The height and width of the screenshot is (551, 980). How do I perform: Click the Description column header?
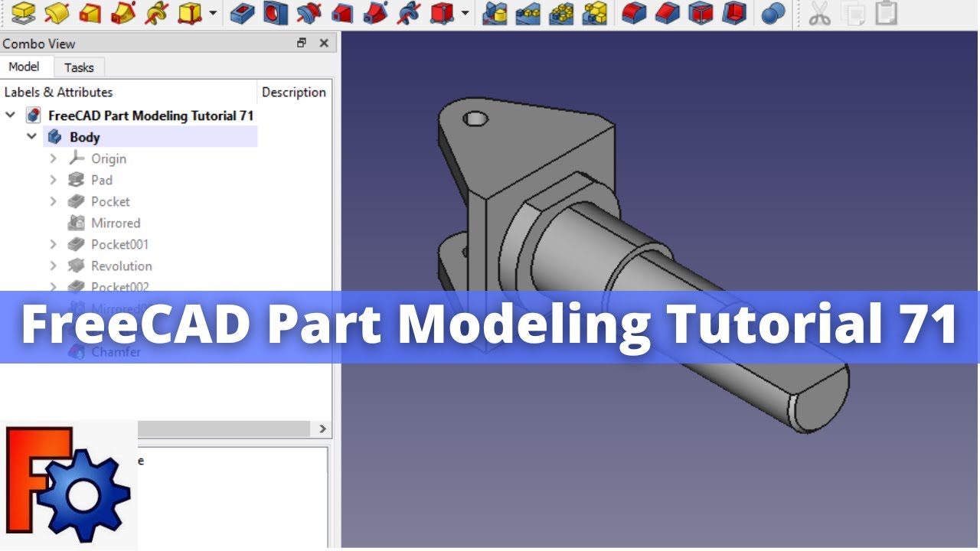tap(294, 92)
